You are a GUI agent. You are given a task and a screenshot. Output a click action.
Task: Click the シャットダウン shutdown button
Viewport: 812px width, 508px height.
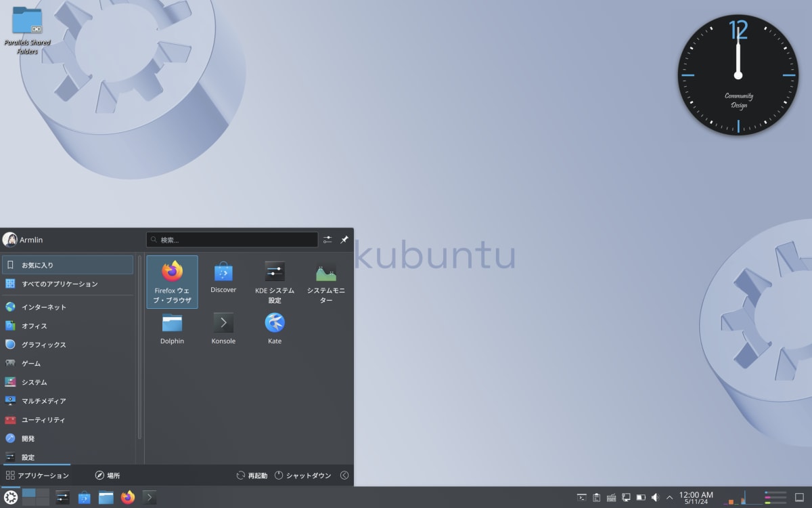click(303, 475)
